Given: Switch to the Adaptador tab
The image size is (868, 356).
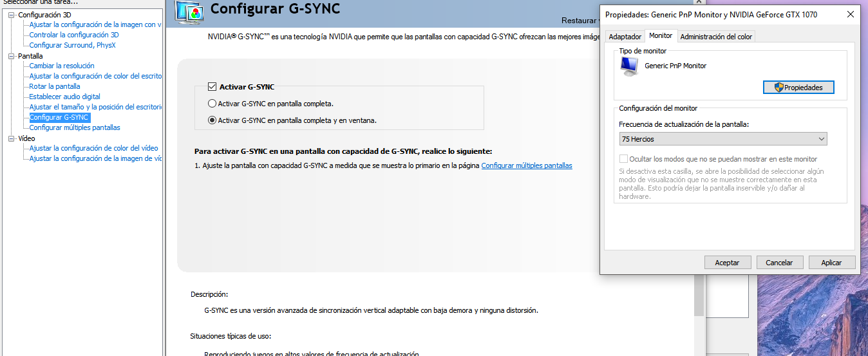Looking at the screenshot, I should 625,37.
